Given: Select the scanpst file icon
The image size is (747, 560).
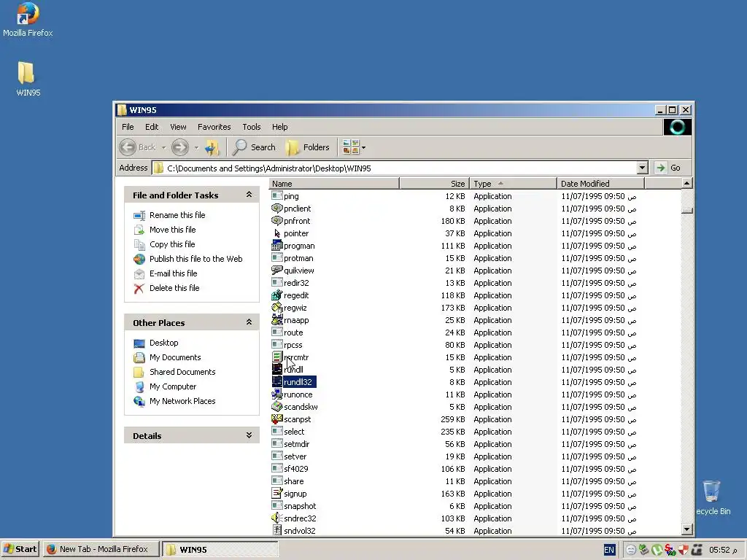Looking at the screenshot, I should click(276, 419).
